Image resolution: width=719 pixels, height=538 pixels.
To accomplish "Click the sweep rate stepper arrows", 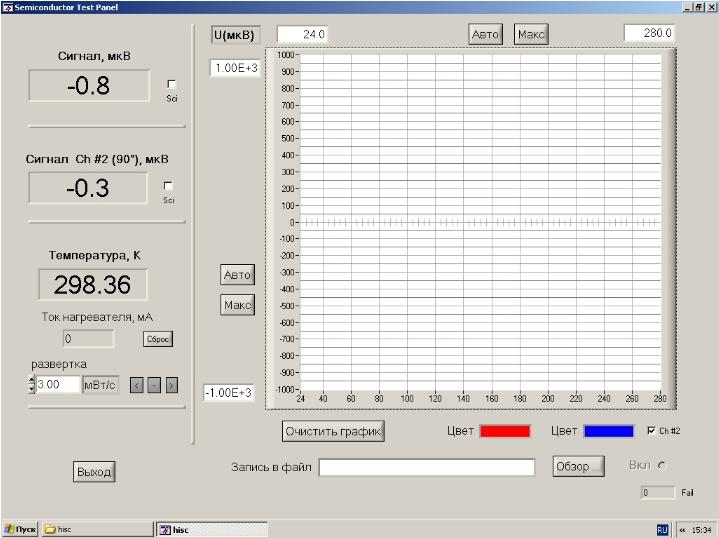I will (31, 384).
